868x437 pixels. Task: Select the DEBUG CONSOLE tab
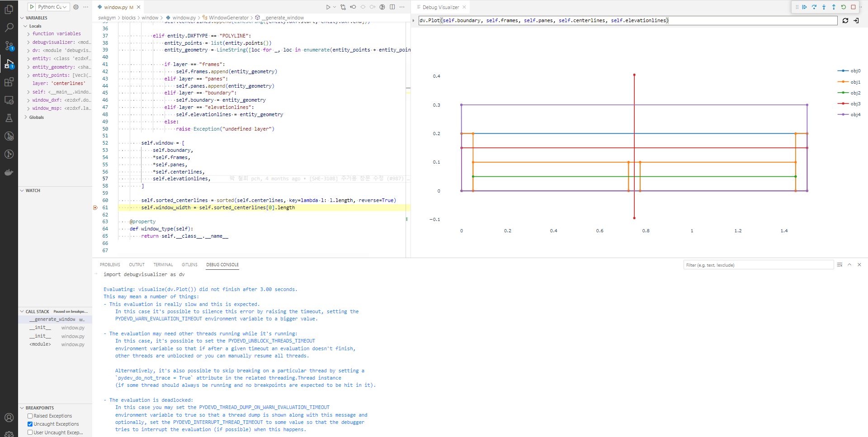[222, 265]
